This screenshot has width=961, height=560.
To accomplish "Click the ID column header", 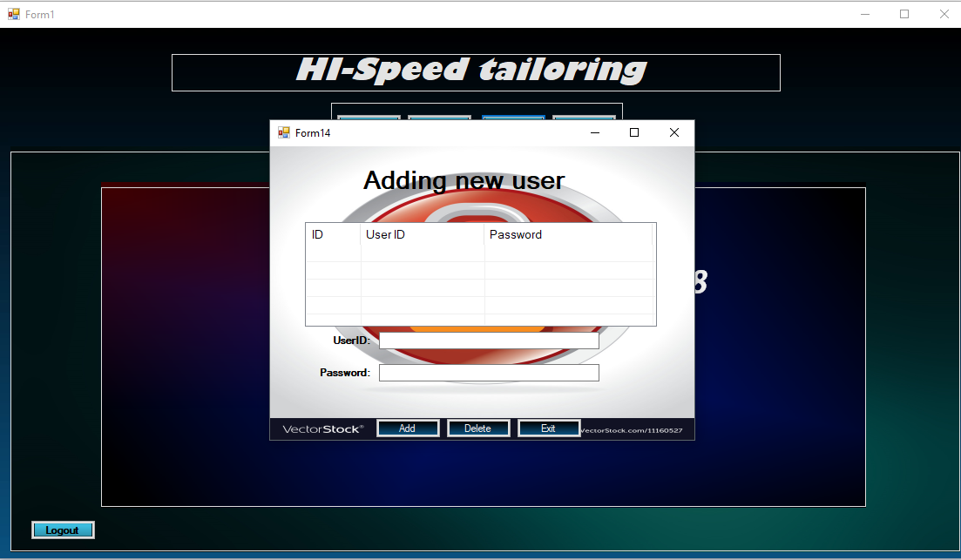I will click(333, 234).
